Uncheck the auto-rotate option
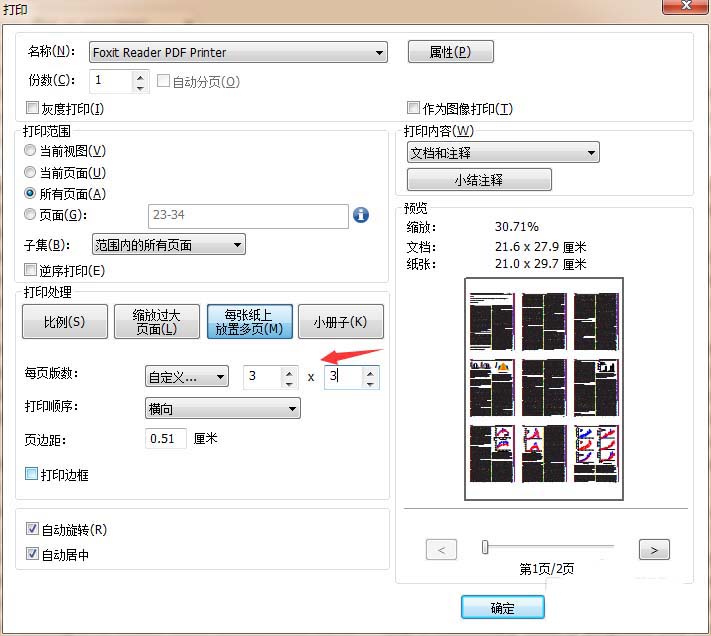The width and height of the screenshot is (711, 636). click(32, 529)
